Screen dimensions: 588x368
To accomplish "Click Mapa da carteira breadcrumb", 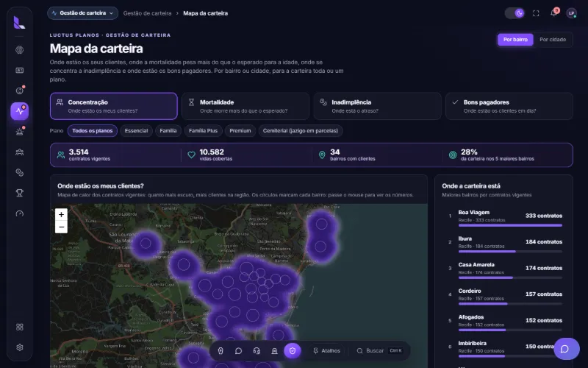I will pyautogui.click(x=206, y=13).
